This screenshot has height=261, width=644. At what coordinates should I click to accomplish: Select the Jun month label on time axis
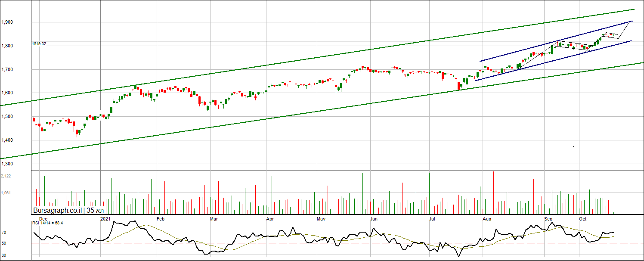pyautogui.click(x=374, y=219)
